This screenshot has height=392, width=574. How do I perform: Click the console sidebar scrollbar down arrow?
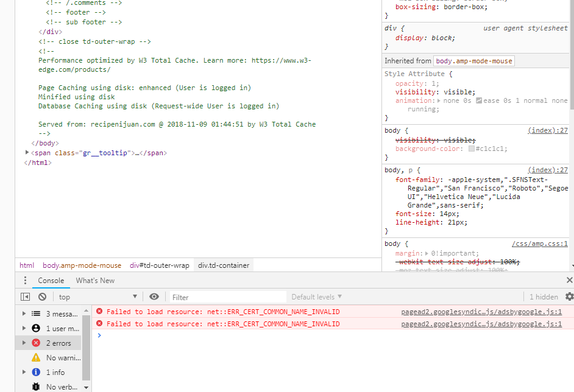coord(86,387)
